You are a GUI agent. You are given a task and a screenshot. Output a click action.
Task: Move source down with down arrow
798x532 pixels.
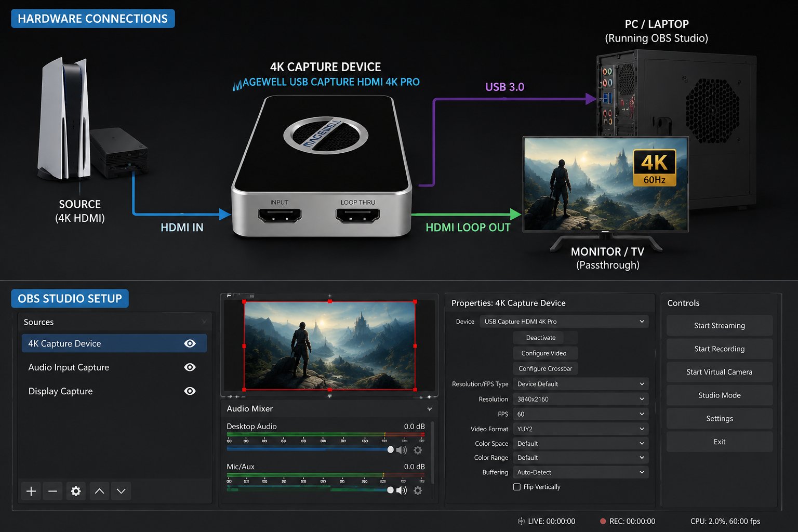click(x=121, y=491)
